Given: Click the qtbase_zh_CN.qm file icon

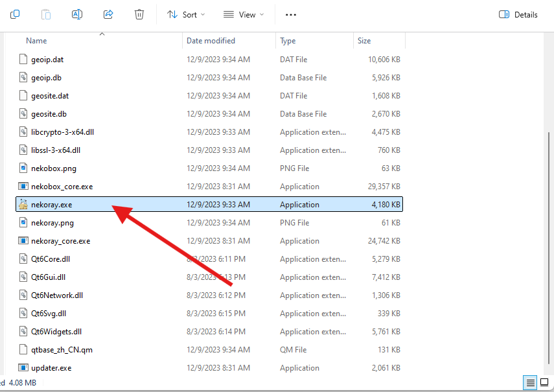Looking at the screenshot, I should [x=23, y=350].
